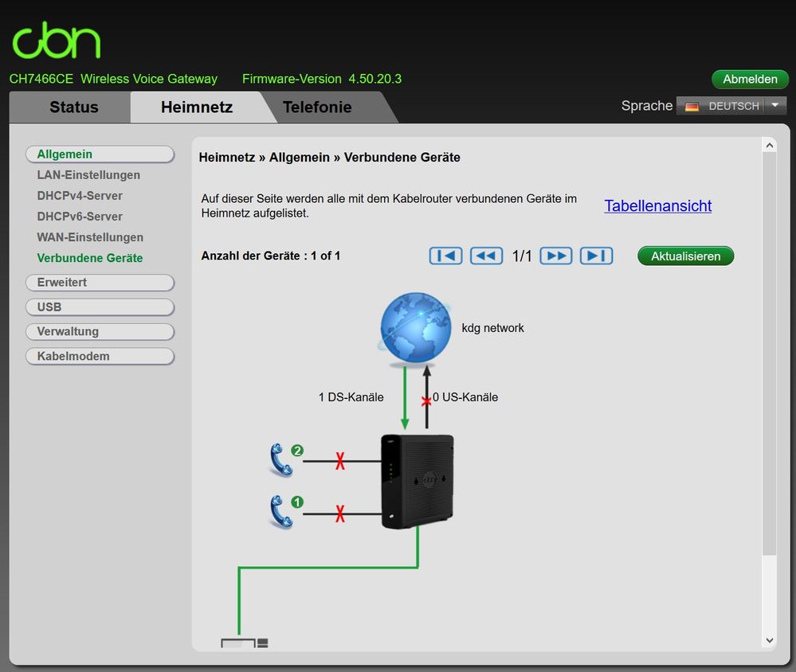
Task: Click the Aktualisieren button
Action: 685,256
